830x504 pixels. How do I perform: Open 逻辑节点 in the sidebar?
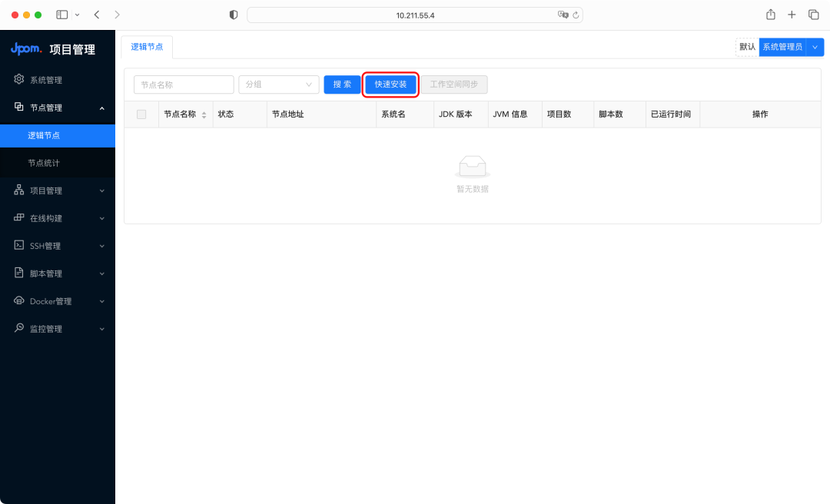57,135
